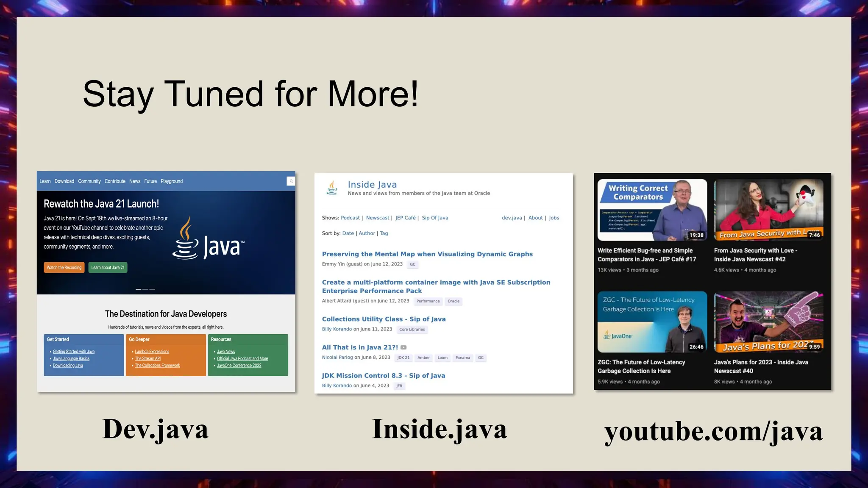
Task: Click the Performance tag
Action: tap(428, 301)
